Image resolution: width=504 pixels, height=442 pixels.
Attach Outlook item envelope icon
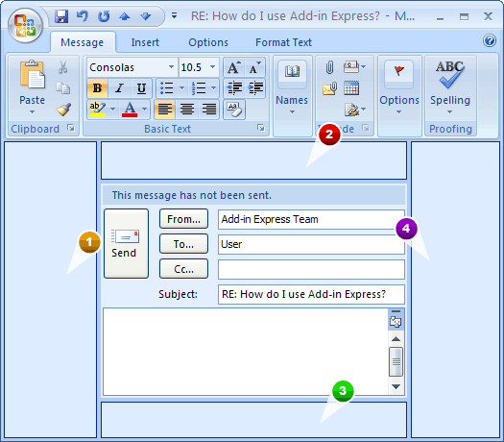tap(330, 88)
